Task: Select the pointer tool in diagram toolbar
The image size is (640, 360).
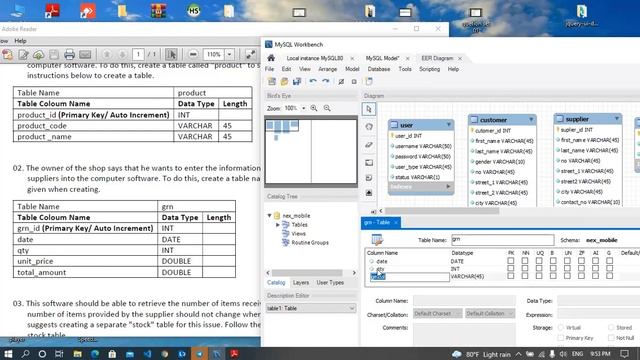Action: (x=369, y=109)
